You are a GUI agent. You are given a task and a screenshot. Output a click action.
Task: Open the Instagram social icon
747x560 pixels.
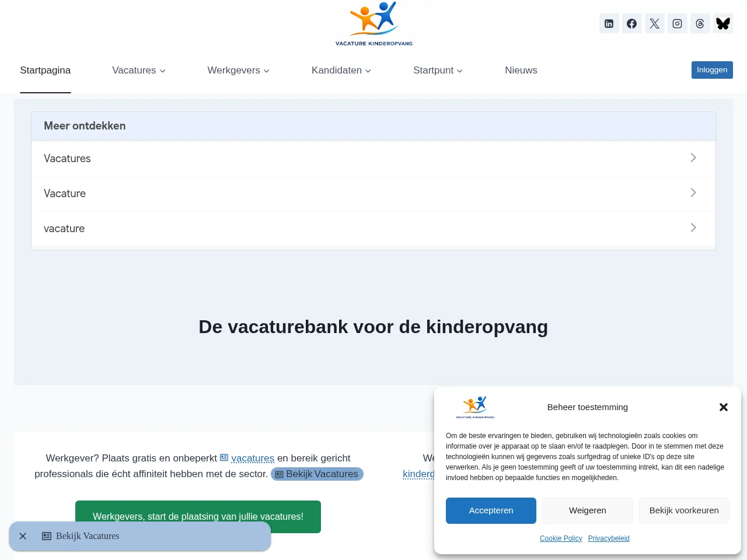677,23
